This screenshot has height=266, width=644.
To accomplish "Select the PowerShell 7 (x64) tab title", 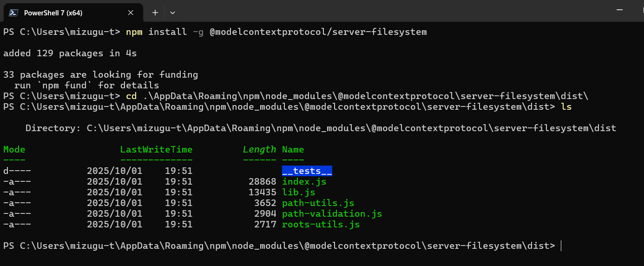I will click(x=53, y=13).
